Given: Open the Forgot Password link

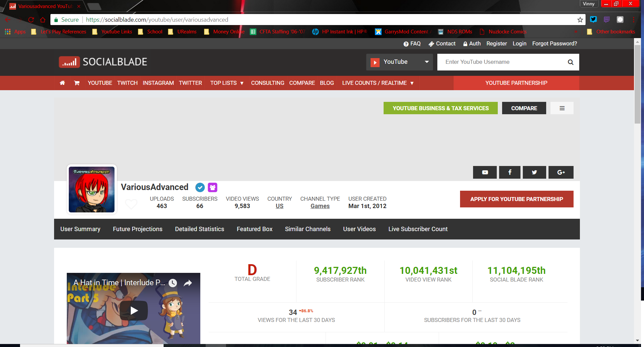Looking at the screenshot, I should 555,44.
